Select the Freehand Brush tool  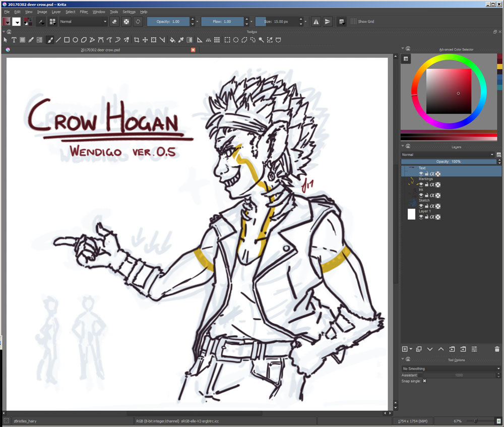click(x=50, y=40)
